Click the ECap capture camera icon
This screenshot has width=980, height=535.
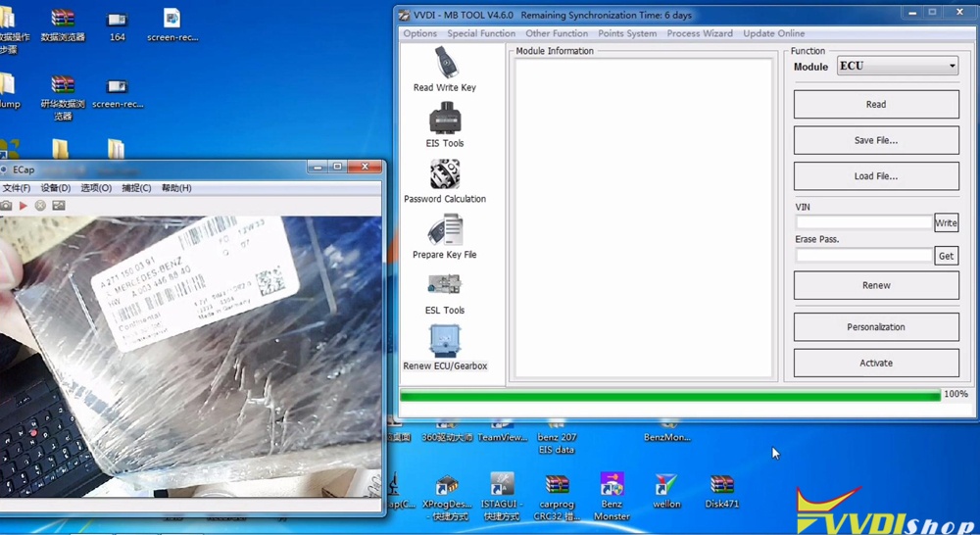6,206
